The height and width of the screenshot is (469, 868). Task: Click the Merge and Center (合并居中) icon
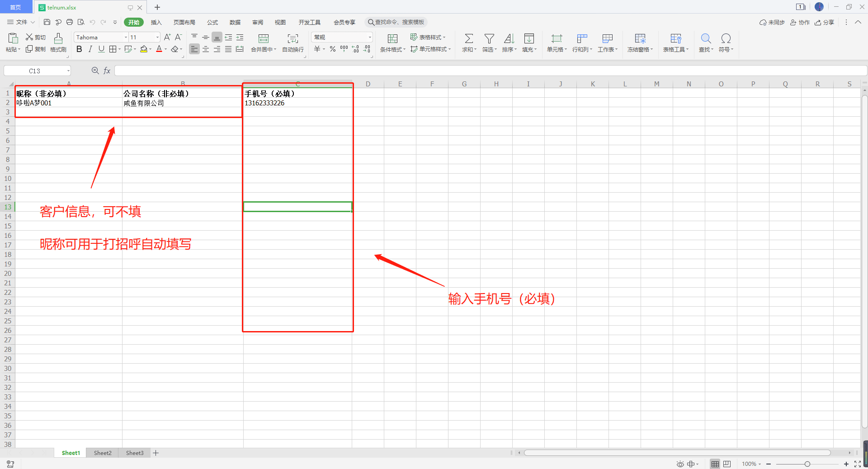tap(263, 39)
